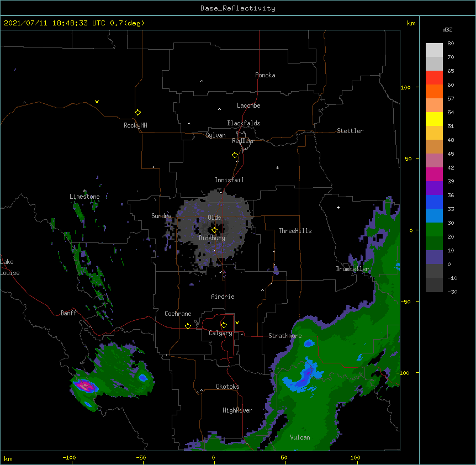Select the Vulcan map label
This screenshot has width=476, height=465.
(300, 437)
